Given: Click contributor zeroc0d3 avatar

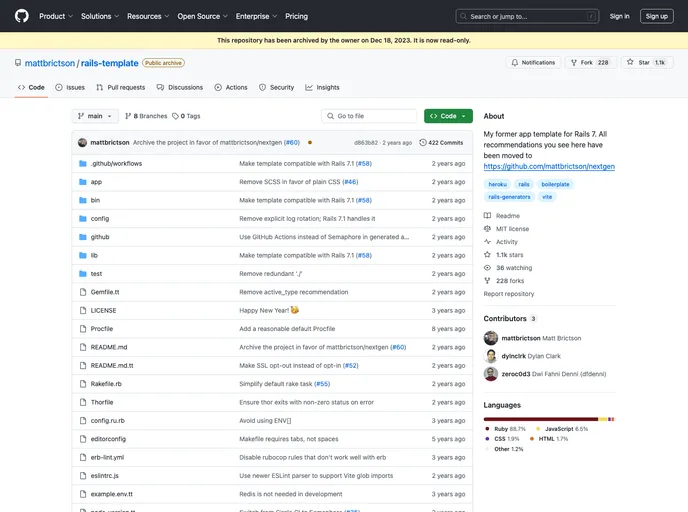Looking at the screenshot, I should click(x=491, y=374).
